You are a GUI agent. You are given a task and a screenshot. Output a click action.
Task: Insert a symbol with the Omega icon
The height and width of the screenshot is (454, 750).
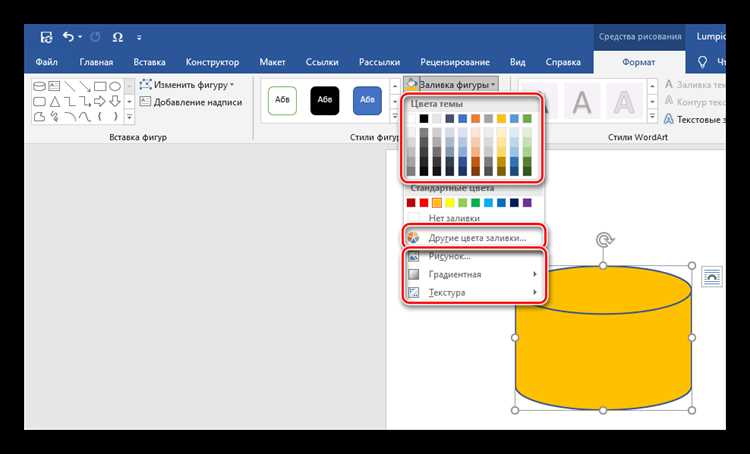118,37
